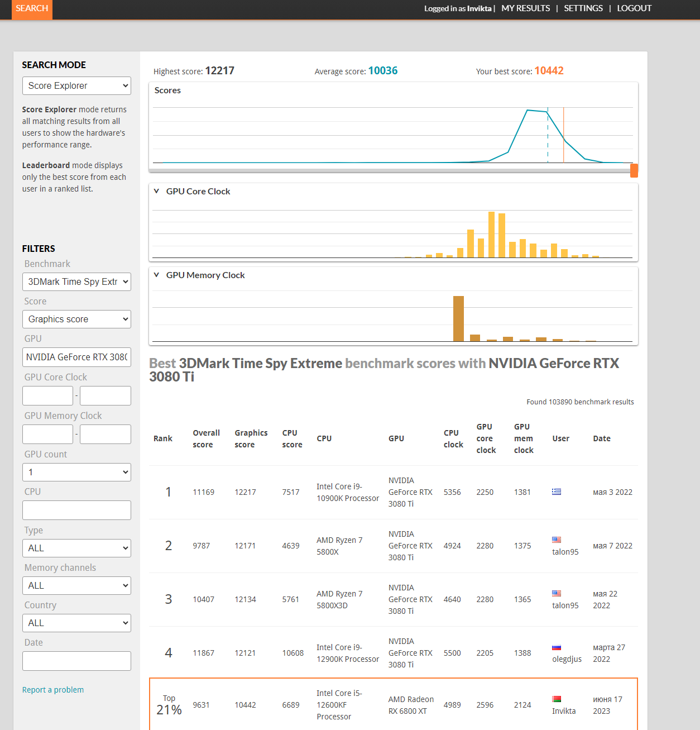Click LOGOUT link
Viewport: 700px width, 730px height.
pos(634,8)
